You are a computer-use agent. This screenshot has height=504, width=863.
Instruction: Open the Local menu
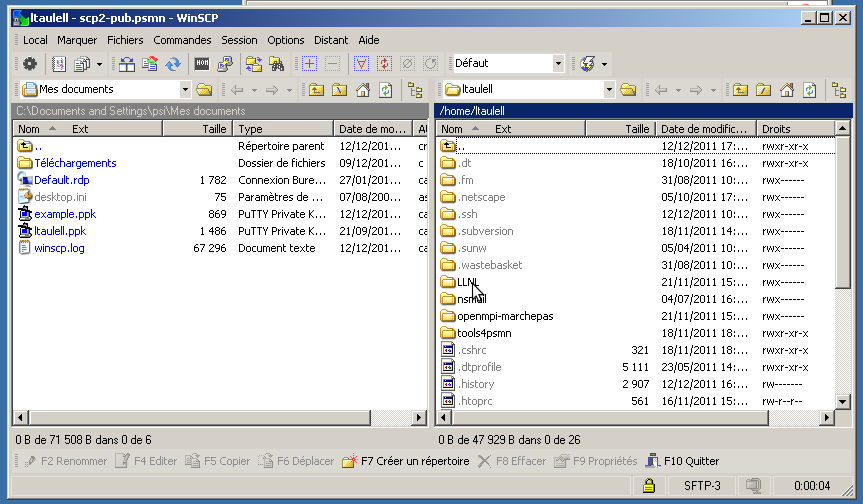pos(35,40)
